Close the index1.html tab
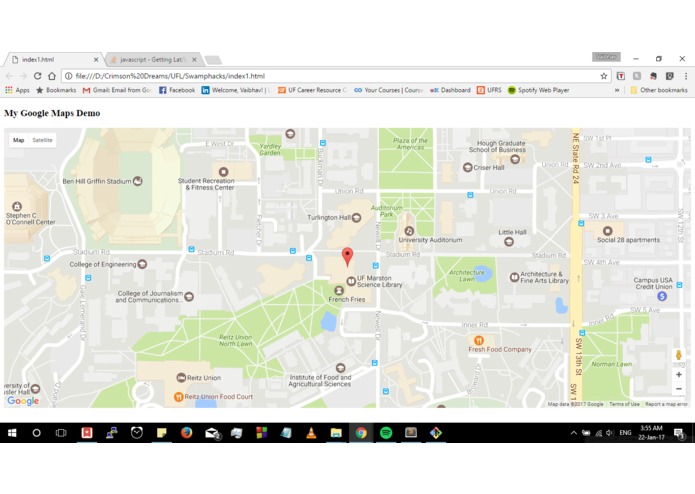The image size is (695, 494). coord(96,59)
